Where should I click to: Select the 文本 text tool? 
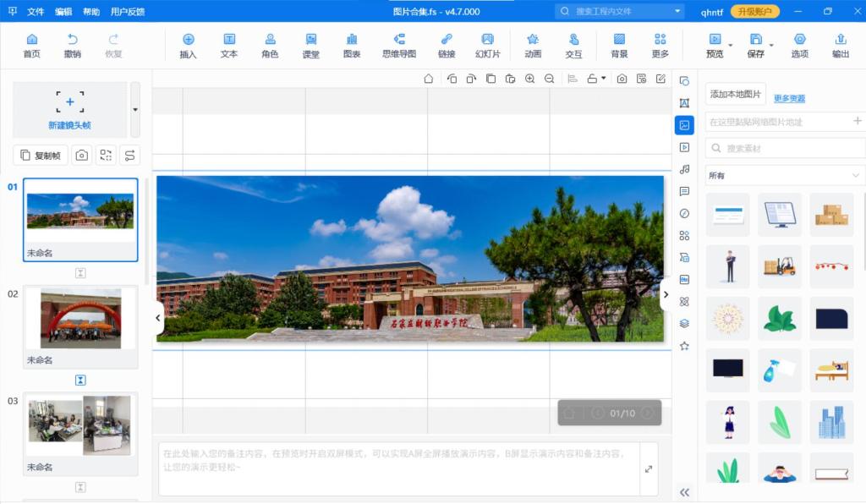coord(228,46)
